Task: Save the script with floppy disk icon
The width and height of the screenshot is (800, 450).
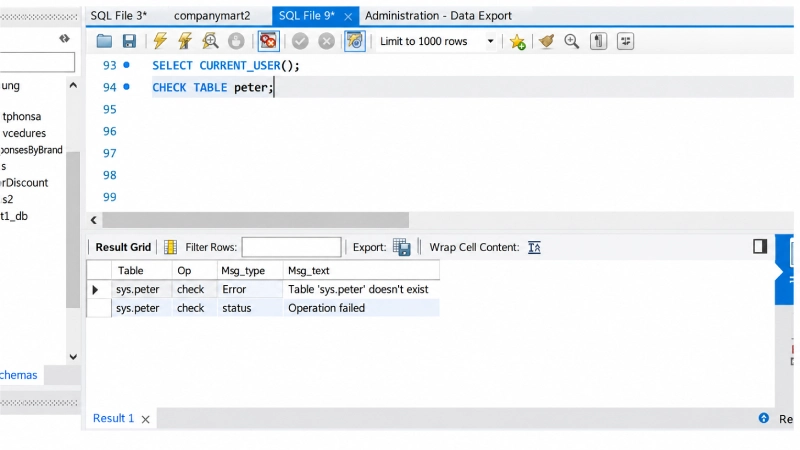Action: (129, 41)
